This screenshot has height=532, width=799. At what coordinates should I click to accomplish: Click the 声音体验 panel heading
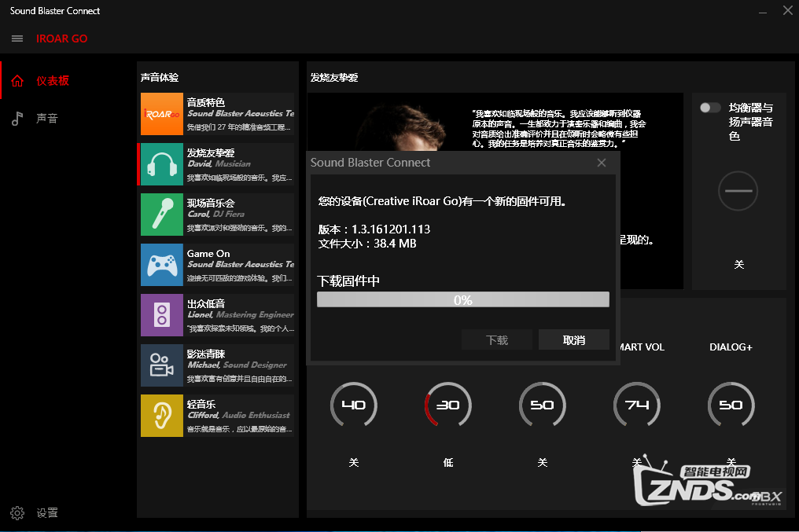point(160,77)
